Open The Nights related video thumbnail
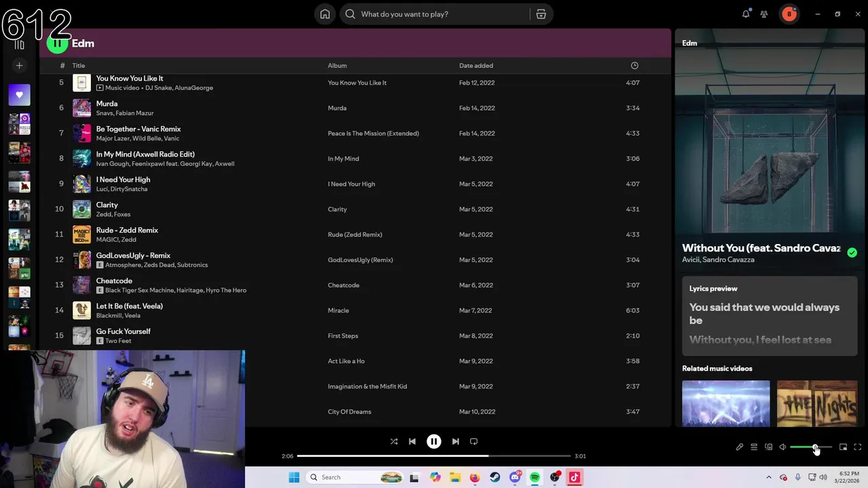 click(817, 403)
